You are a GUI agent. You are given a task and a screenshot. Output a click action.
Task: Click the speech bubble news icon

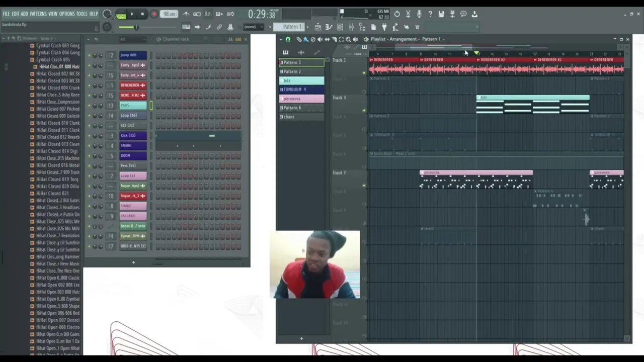463,14
